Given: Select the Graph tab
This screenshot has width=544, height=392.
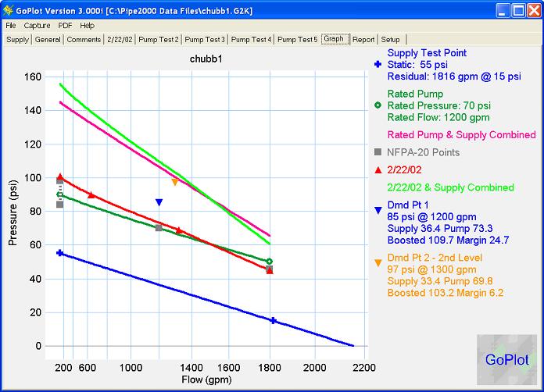Looking at the screenshot, I should (x=334, y=39).
